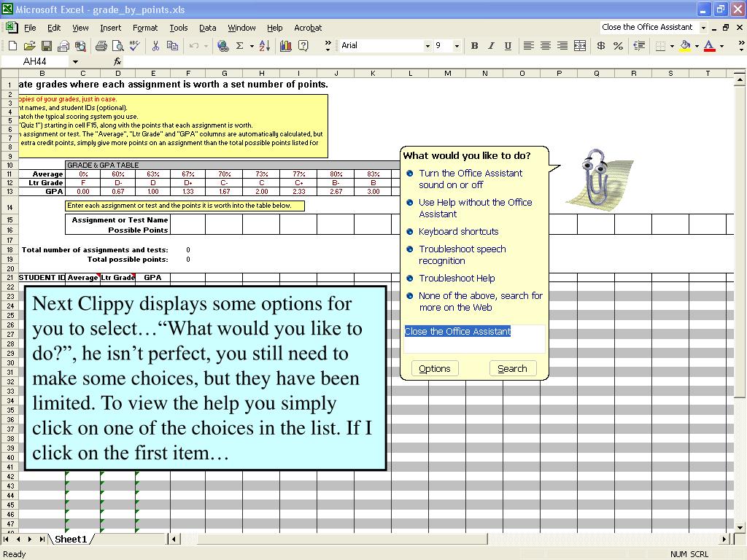Sort ascending with the A-Z icon

tap(265, 46)
